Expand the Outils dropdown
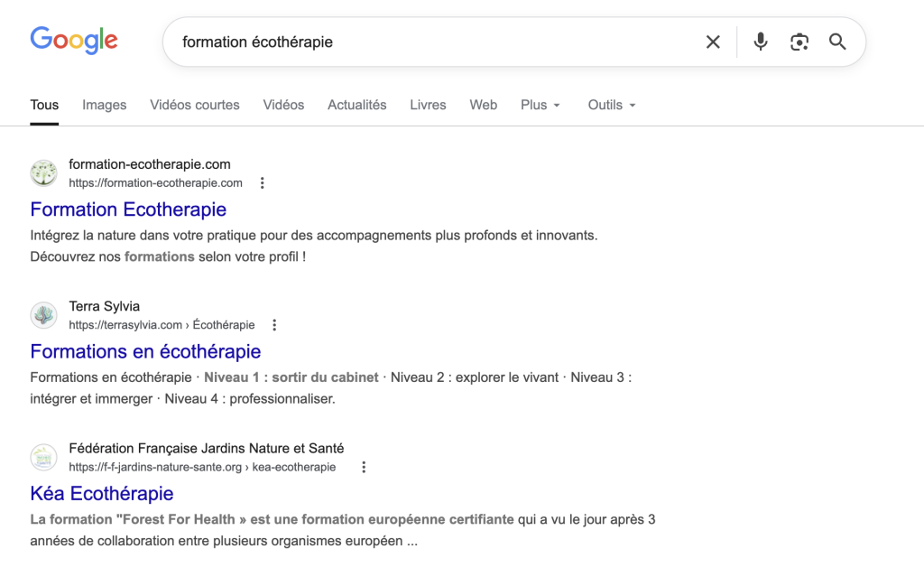This screenshot has height=577, width=924. click(612, 105)
